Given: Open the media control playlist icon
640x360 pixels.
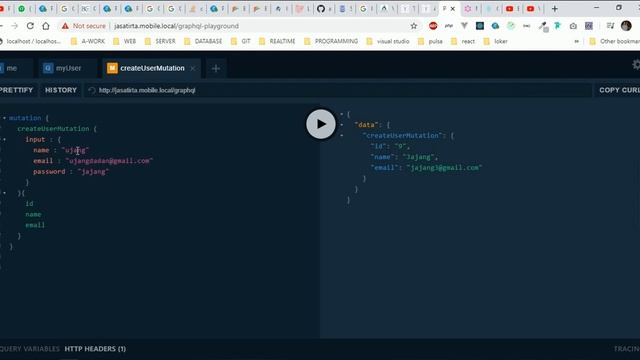Looking at the screenshot, I should point(610,26).
